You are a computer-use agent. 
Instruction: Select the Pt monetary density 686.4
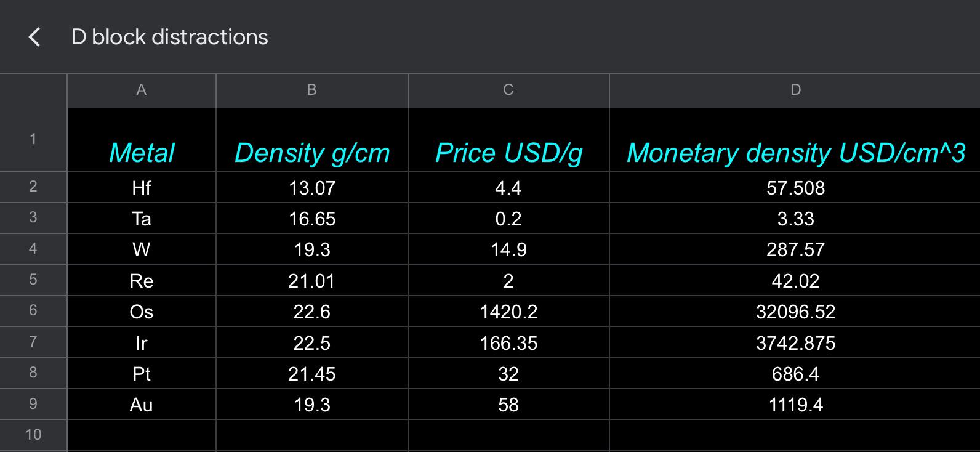click(x=795, y=374)
